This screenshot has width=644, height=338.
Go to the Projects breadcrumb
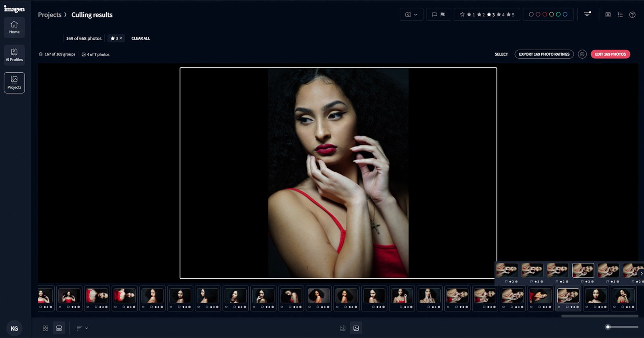(50, 15)
